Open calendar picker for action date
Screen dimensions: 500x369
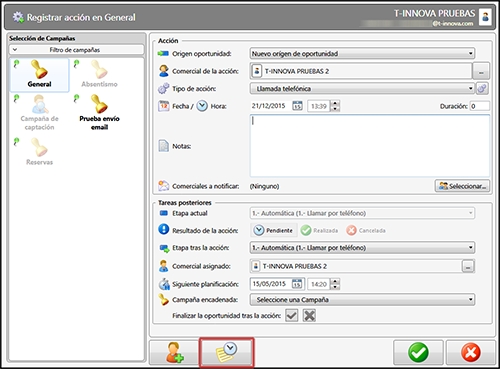coord(297,106)
